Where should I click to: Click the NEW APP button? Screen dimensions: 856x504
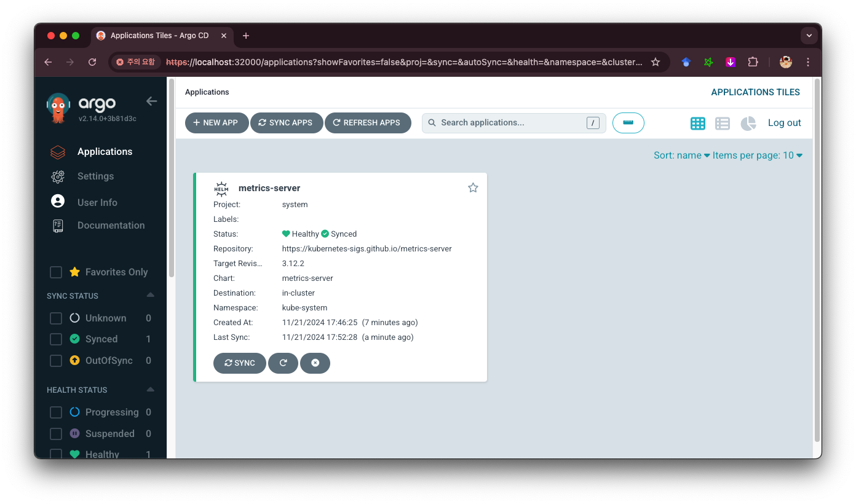pos(216,123)
